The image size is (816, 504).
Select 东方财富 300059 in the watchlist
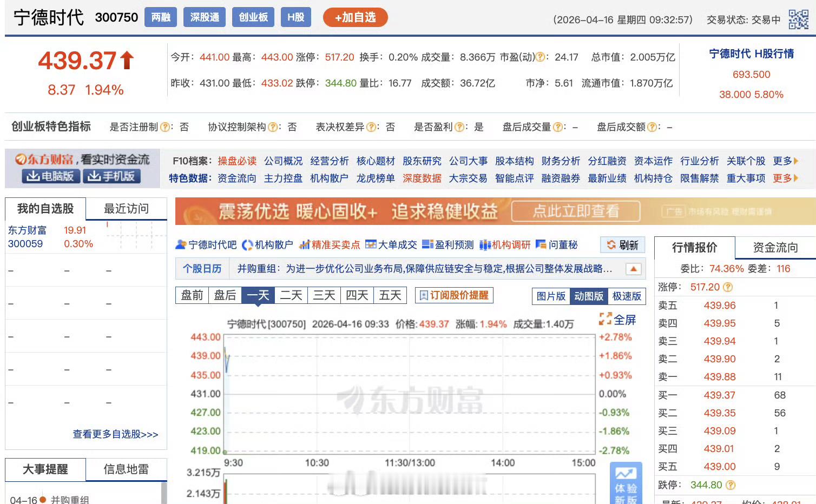(x=26, y=236)
